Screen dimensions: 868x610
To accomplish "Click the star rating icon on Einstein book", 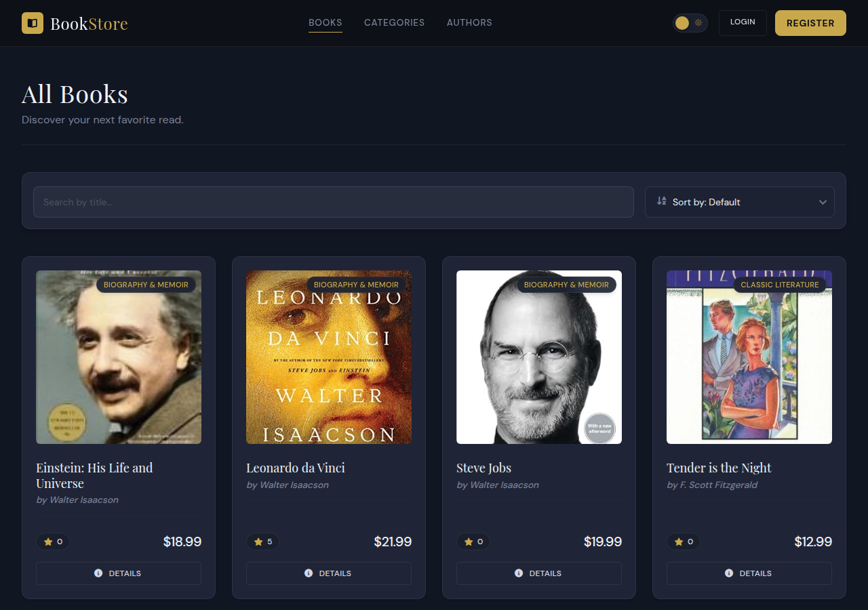I will [48, 542].
